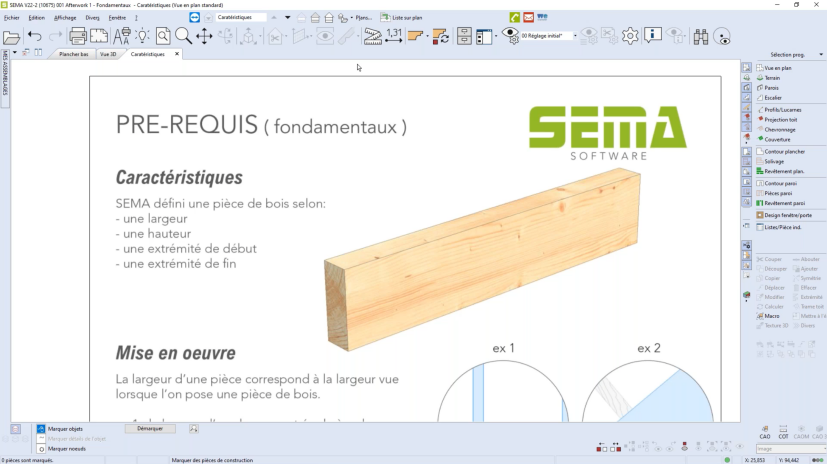Open the Caractéristiques dropdown field
The width and height of the screenshot is (827, 464).
click(x=242, y=17)
